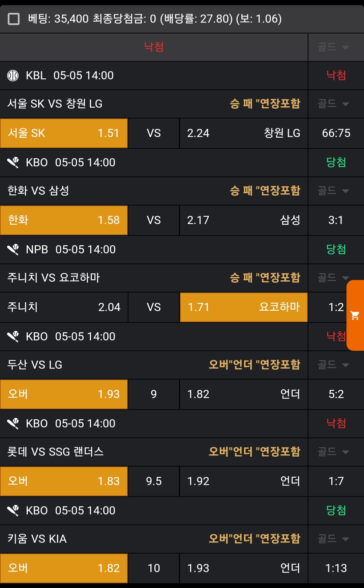The height and width of the screenshot is (588, 364).
Task: Expand 골드 dropdown for 한화 VS 삼성
Action: [x=333, y=191]
